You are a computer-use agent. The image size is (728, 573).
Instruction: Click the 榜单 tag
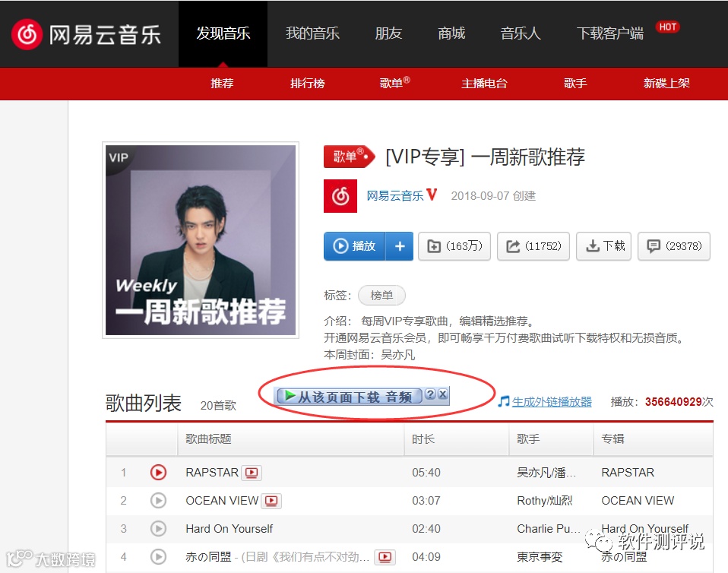tap(381, 296)
